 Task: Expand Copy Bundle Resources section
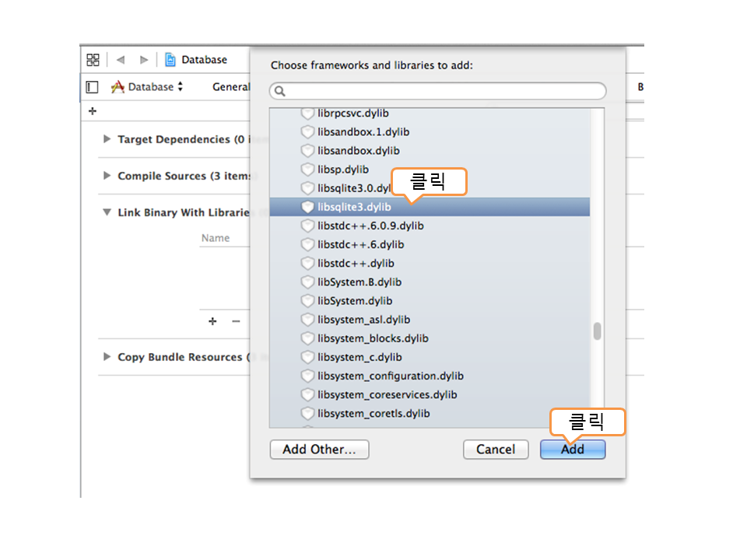[x=107, y=357]
